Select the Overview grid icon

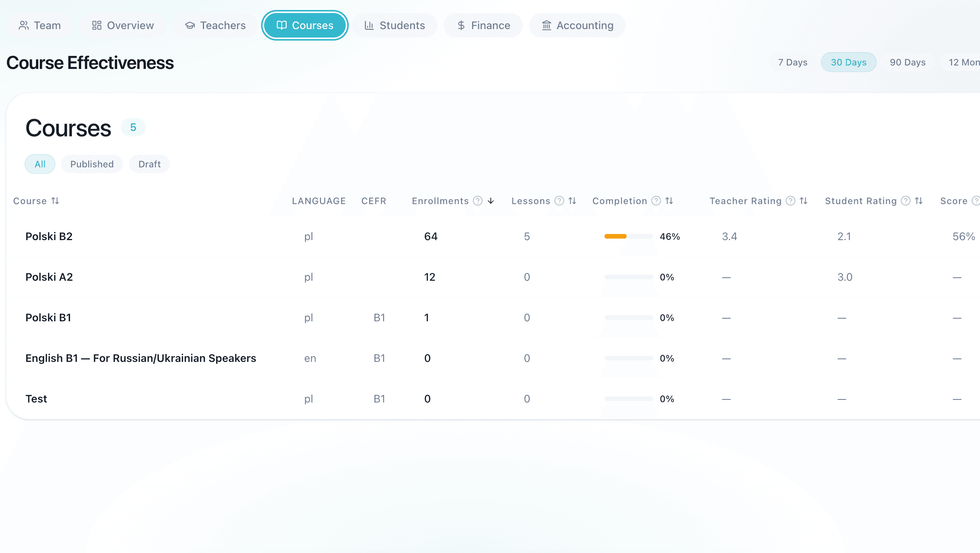tap(96, 25)
